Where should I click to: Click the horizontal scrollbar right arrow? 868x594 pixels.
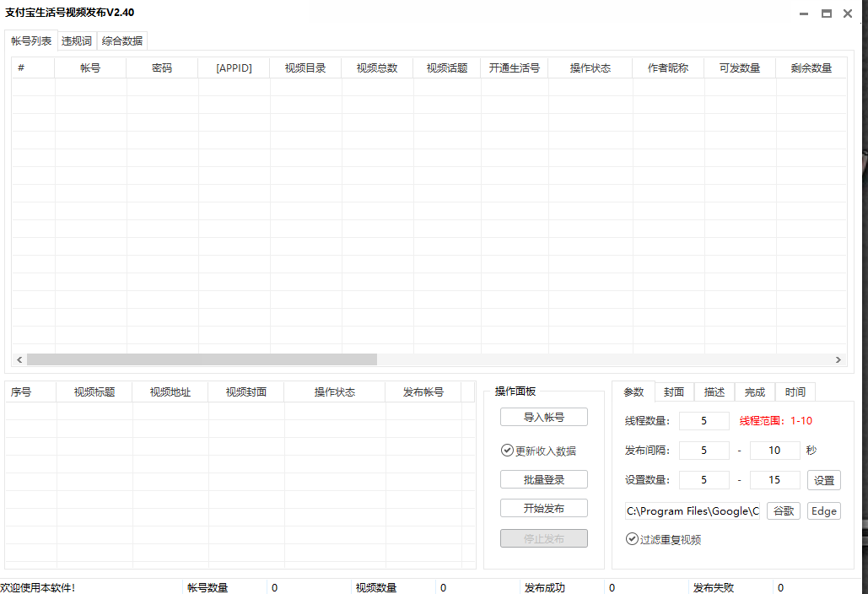838,359
